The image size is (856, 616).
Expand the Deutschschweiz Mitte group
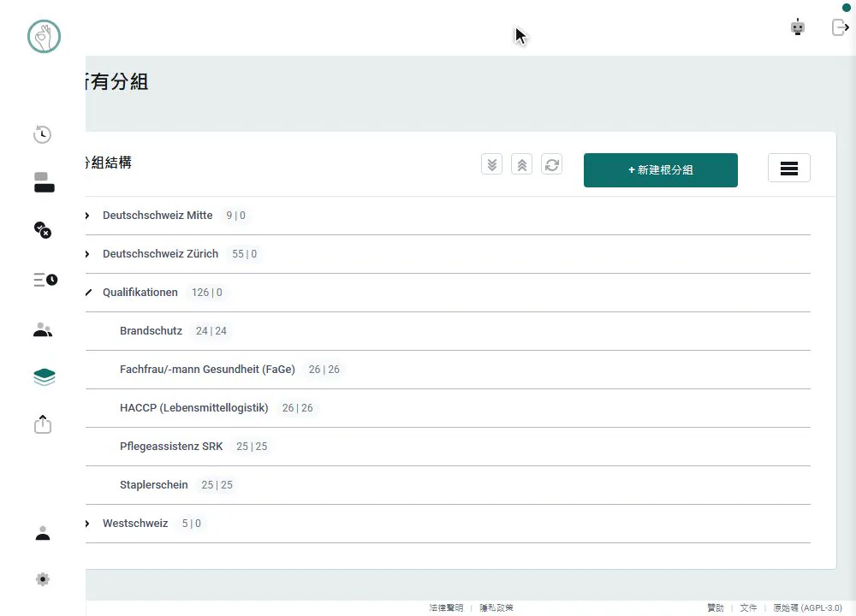coord(87,216)
